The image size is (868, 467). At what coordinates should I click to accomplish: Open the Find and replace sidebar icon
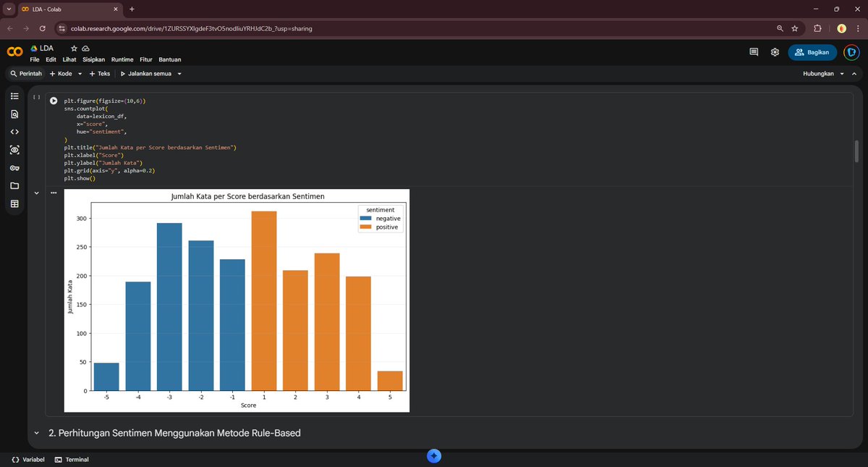(14, 114)
